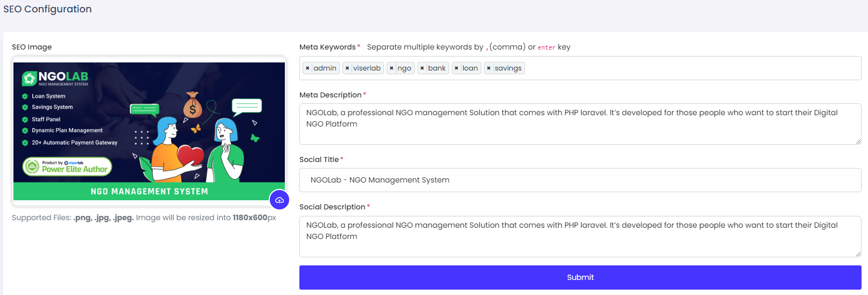Click the 'Meta Description' field label
The image size is (868, 295).
tap(330, 95)
